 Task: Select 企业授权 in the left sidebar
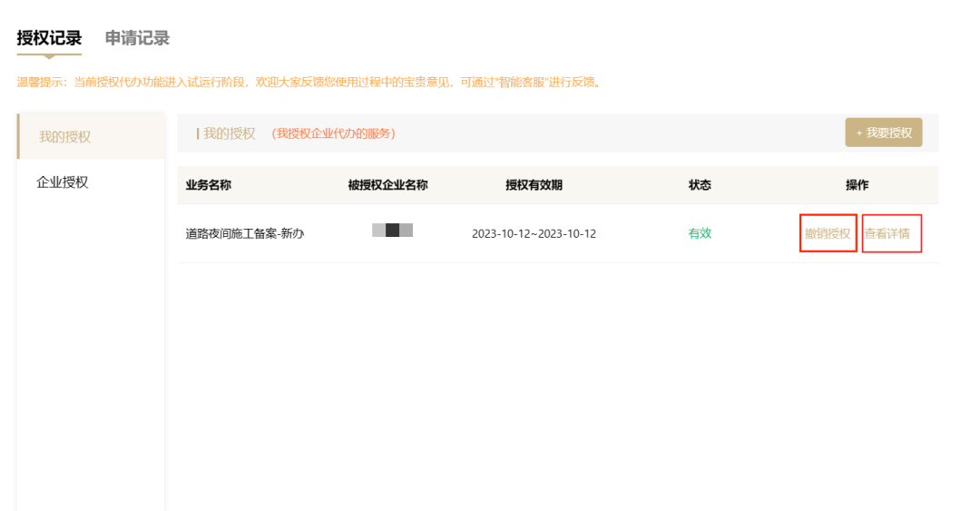(x=63, y=182)
